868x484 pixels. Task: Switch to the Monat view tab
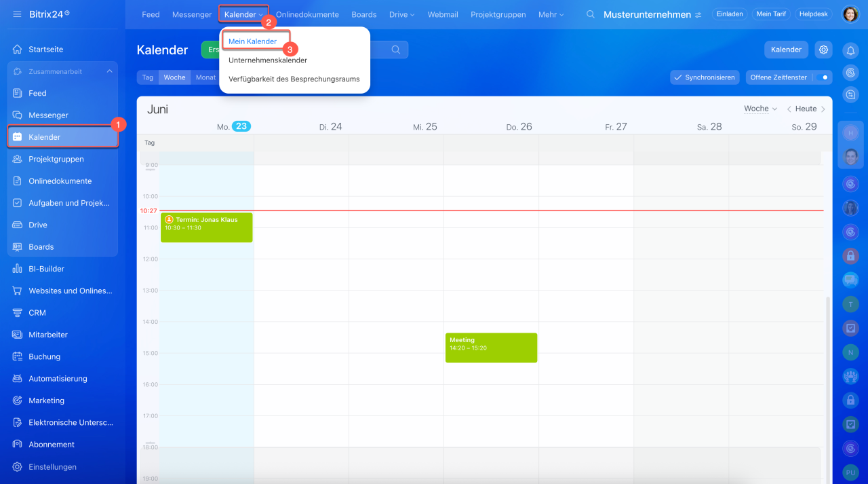(x=205, y=77)
